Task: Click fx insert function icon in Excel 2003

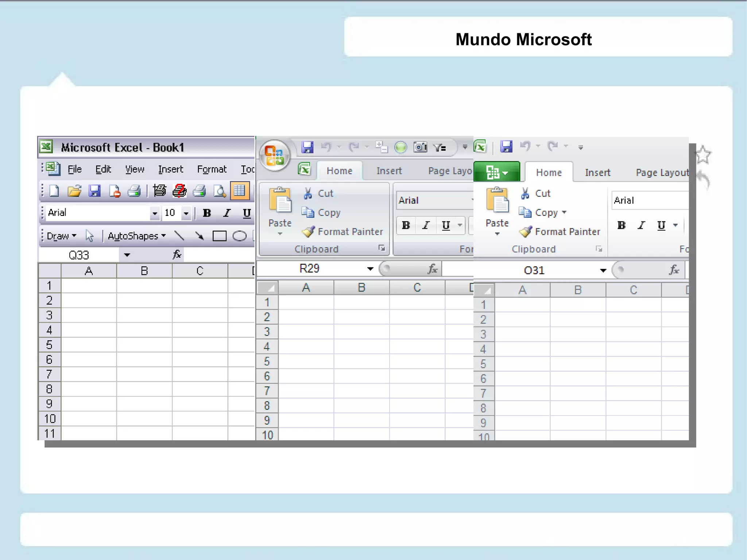Action: click(x=177, y=254)
